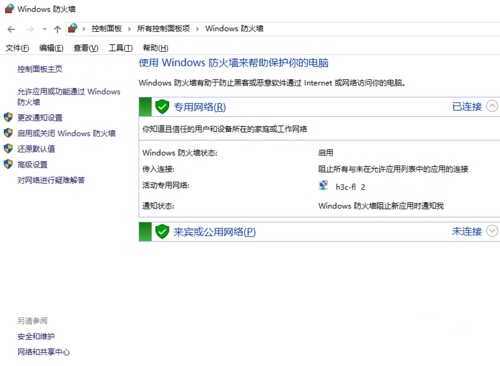Click the 通知状态 label
The width and height of the screenshot is (500, 366).
coord(158,206)
